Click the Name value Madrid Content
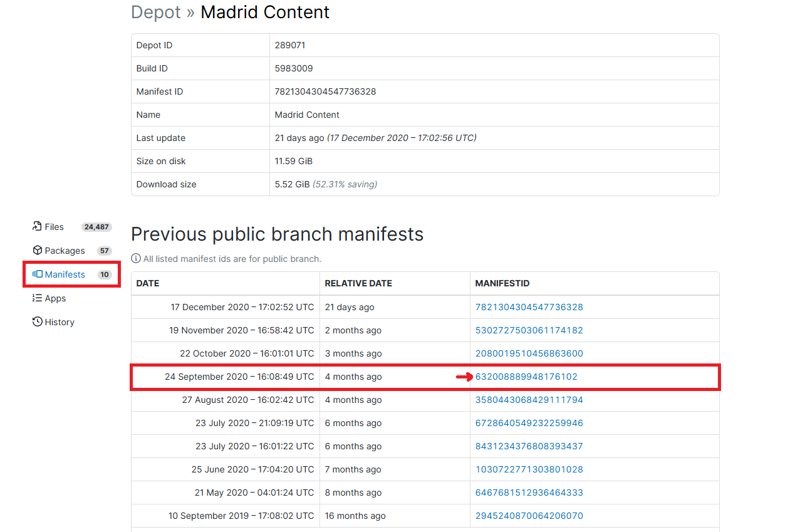810x532 pixels. coord(307,115)
